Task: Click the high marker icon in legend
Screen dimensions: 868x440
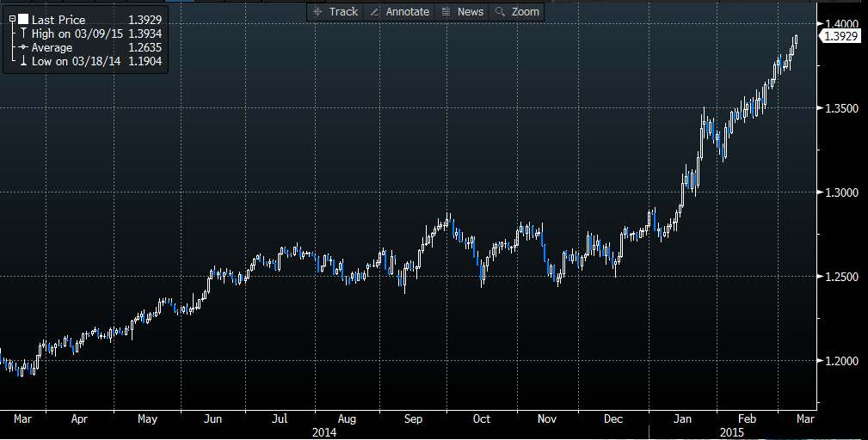Action: point(23,34)
